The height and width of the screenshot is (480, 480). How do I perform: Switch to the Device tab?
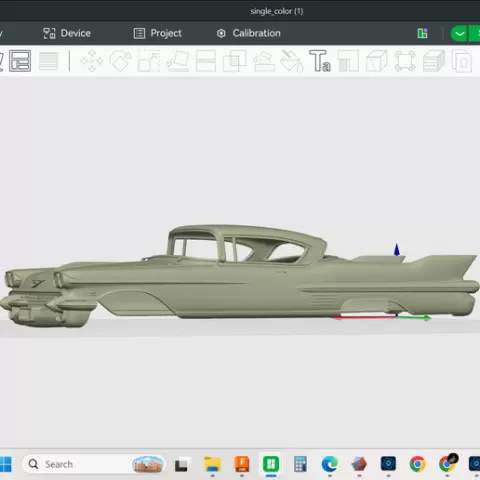[x=67, y=33]
